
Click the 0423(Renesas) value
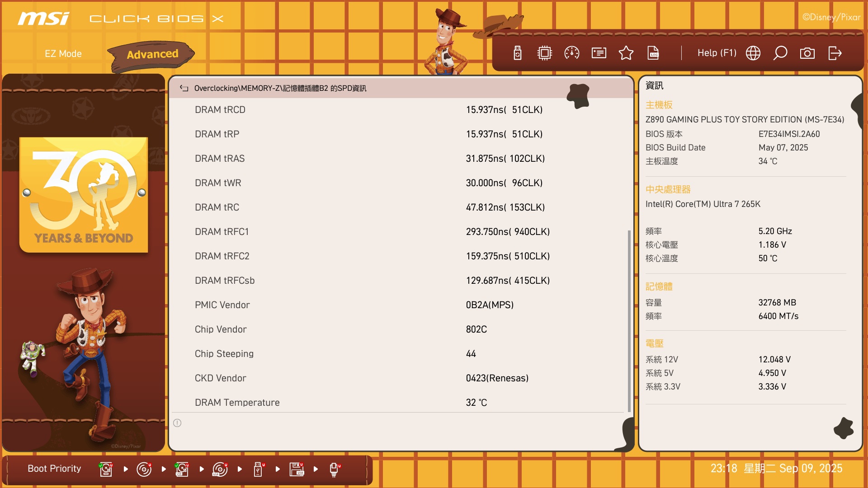point(497,378)
